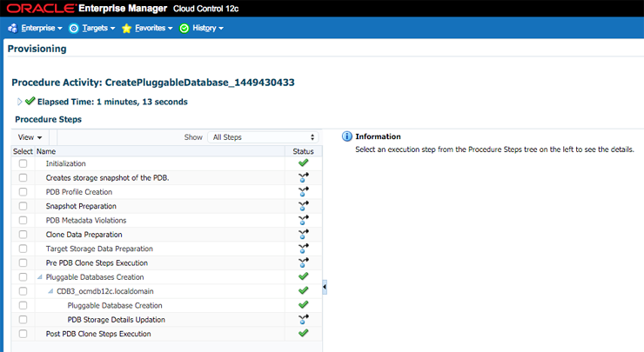Open the Favorites menu
The image size is (644, 352).
click(x=154, y=28)
